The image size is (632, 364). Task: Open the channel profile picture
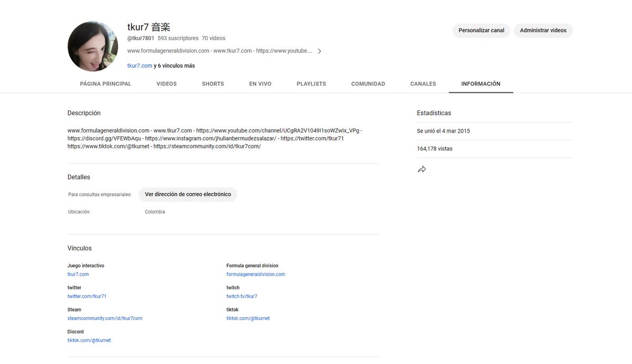point(93,46)
